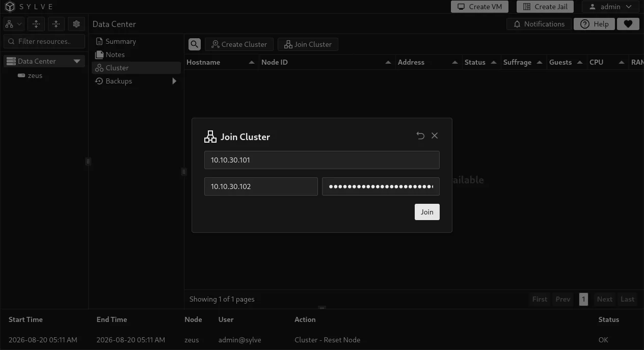Click the admin@sylve user cell
Image resolution: width=644 pixels, height=350 pixels.
pyautogui.click(x=239, y=340)
